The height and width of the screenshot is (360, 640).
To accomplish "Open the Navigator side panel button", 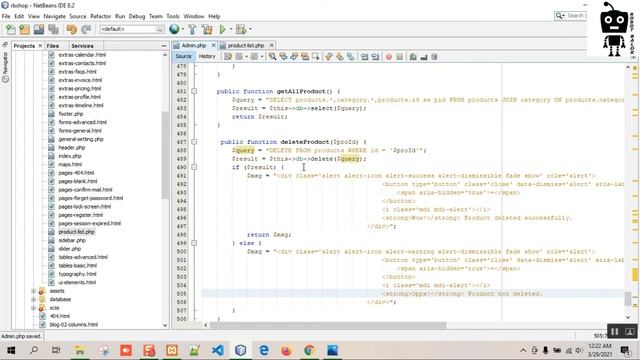I will pyautogui.click(x=5, y=67).
